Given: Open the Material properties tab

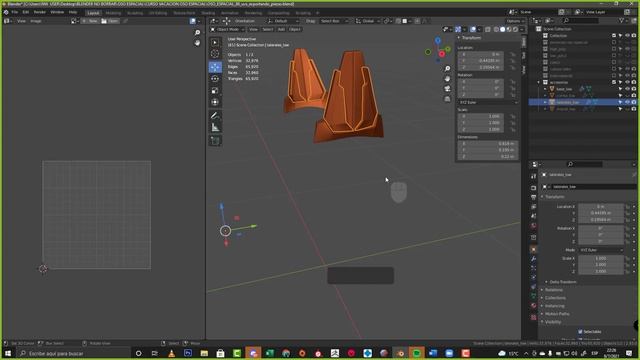Looking at the screenshot, I should pyautogui.click(x=533, y=306).
